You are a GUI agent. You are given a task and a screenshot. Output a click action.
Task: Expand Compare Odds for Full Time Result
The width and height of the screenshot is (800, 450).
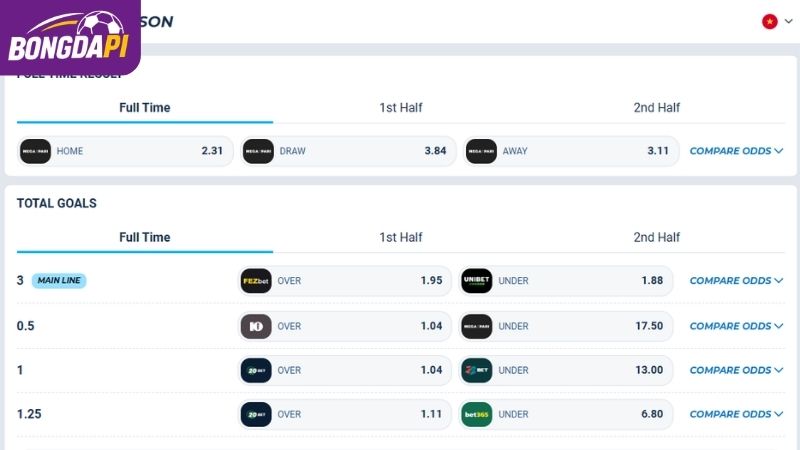tap(736, 151)
